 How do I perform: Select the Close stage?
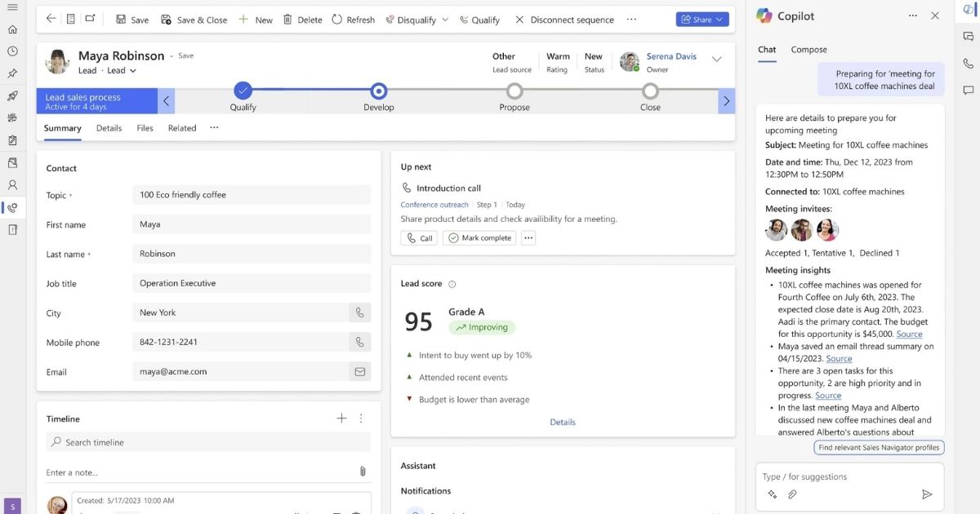pos(650,91)
